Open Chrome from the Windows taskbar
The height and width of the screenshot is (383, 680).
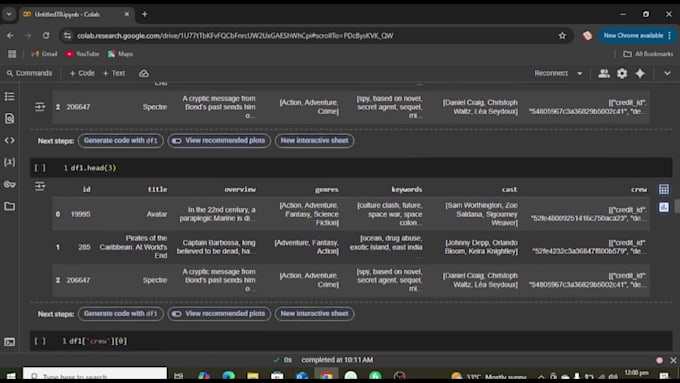(327, 376)
